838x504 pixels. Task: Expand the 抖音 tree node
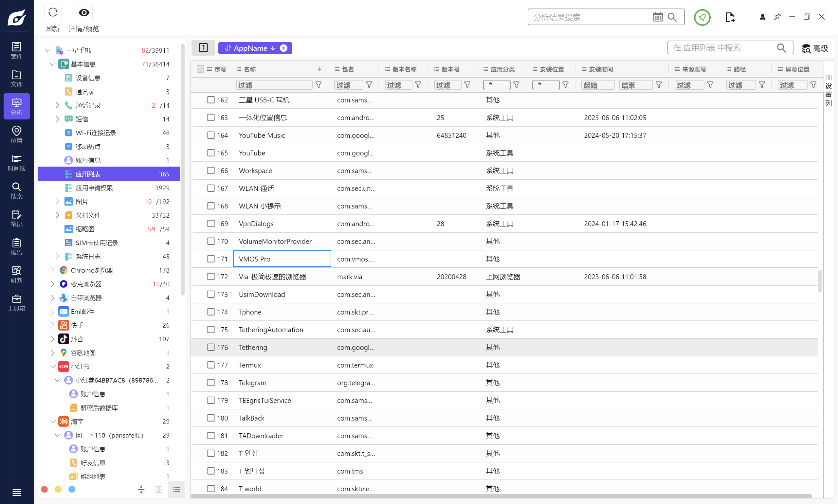[x=53, y=339]
